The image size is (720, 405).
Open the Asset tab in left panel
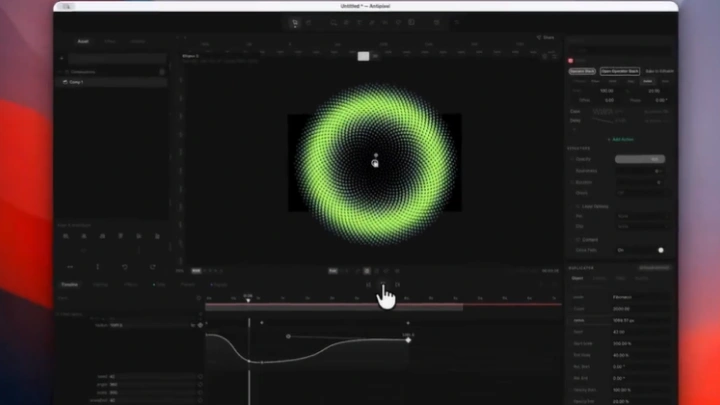pyautogui.click(x=84, y=42)
